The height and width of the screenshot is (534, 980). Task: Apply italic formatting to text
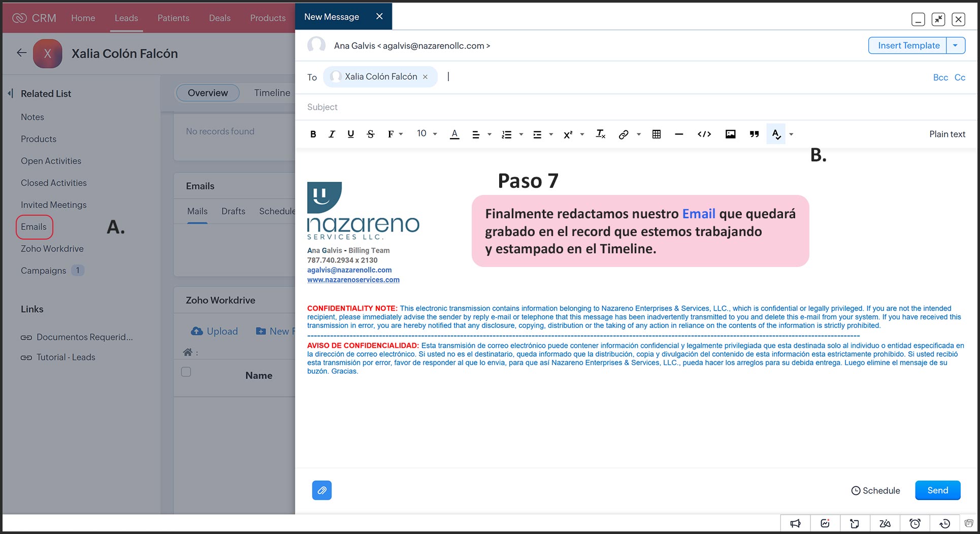point(332,134)
